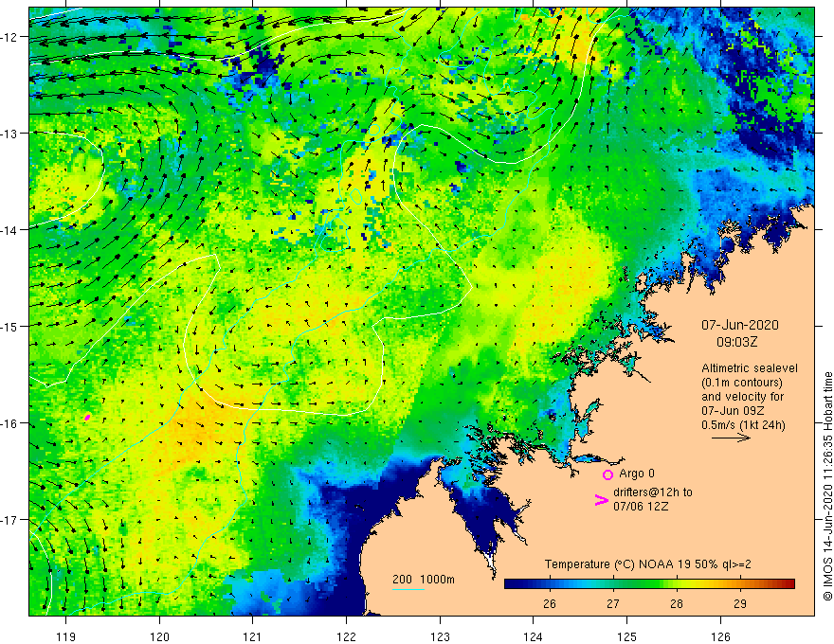Click the 120 longitude axis label
Viewport: 834px width, 644px height.
coord(159,636)
